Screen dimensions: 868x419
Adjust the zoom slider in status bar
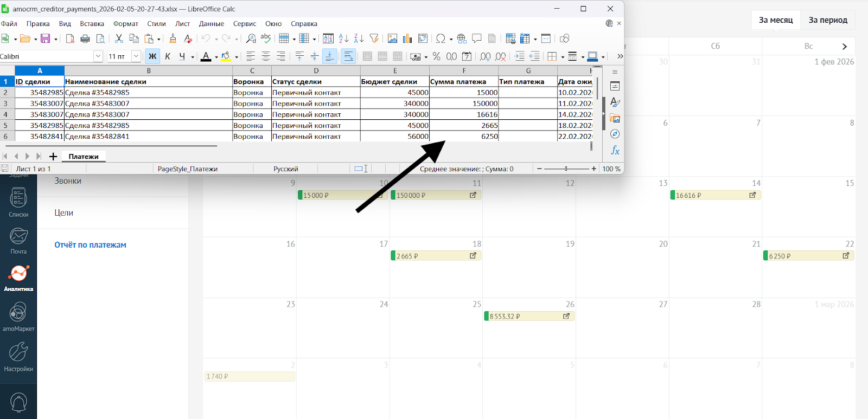coord(566,169)
